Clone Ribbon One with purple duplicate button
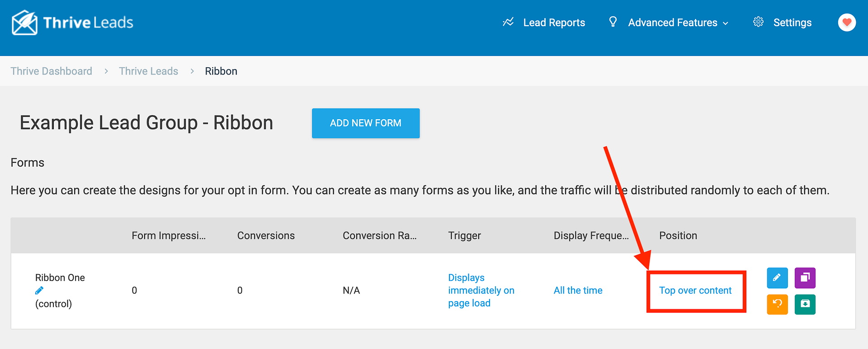868x349 pixels. tap(805, 278)
